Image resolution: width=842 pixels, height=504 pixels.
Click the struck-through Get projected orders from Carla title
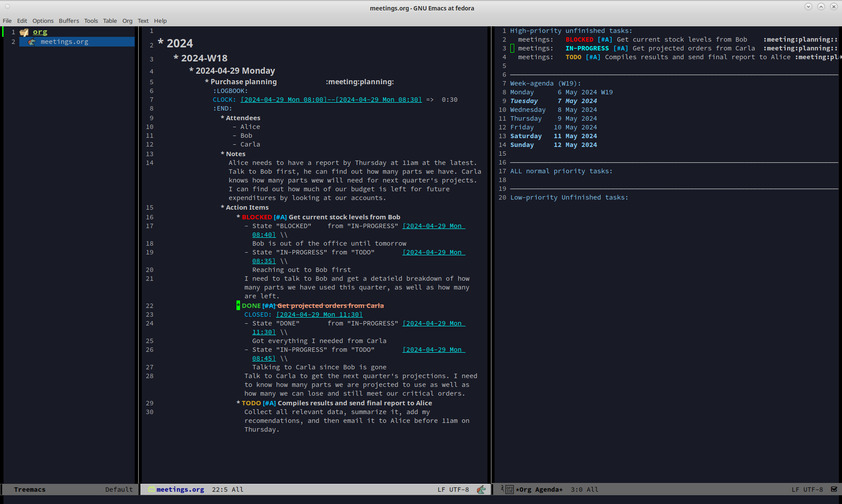[x=330, y=305]
